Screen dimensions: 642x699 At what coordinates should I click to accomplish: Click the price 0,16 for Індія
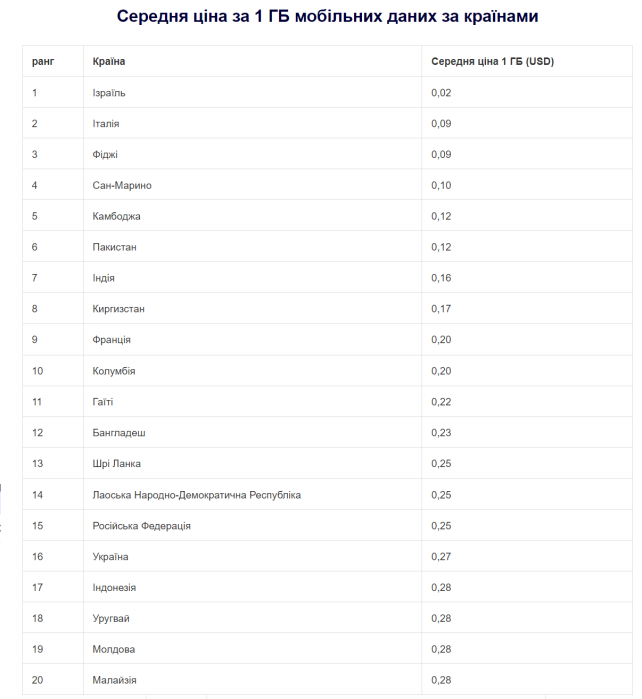pyautogui.click(x=441, y=278)
